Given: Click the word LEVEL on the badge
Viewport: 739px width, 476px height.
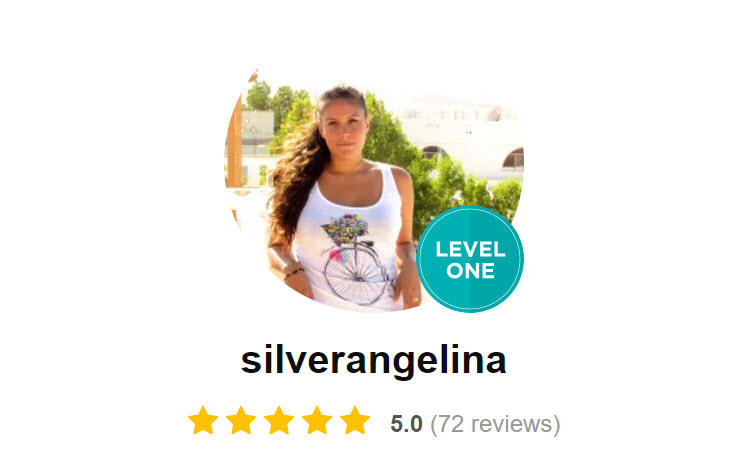Looking at the screenshot, I should 470,249.
